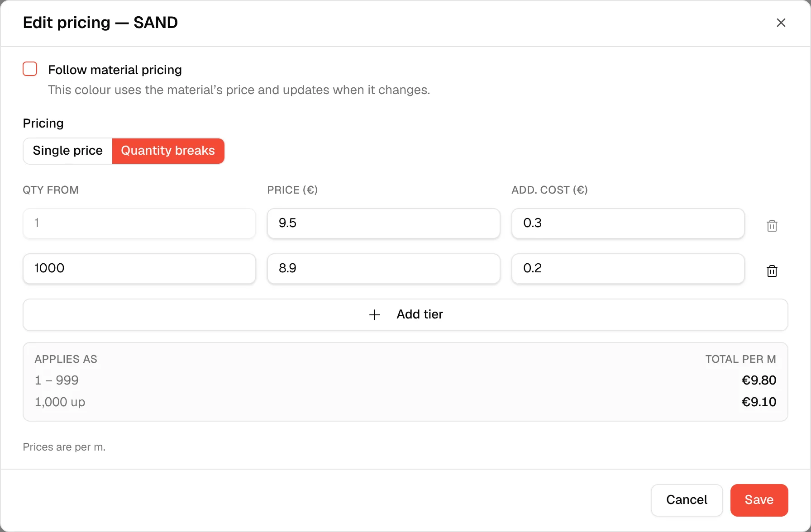Click the QTY FROM column header
This screenshot has height=532, width=811.
click(51, 190)
